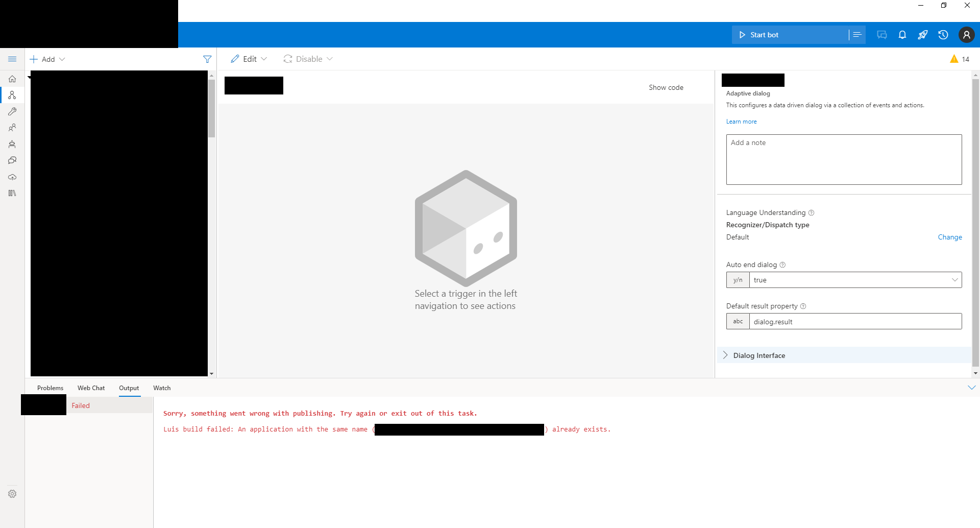
Task: Open the QnA chat bubble section
Action: point(12,160)
